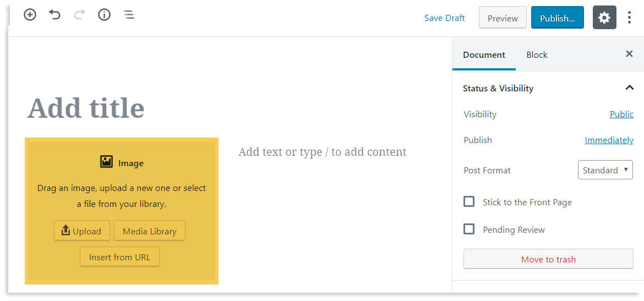Screen dimensions: 644x301
Task: Toggle the settings gear sidebar
Action: 604,18
